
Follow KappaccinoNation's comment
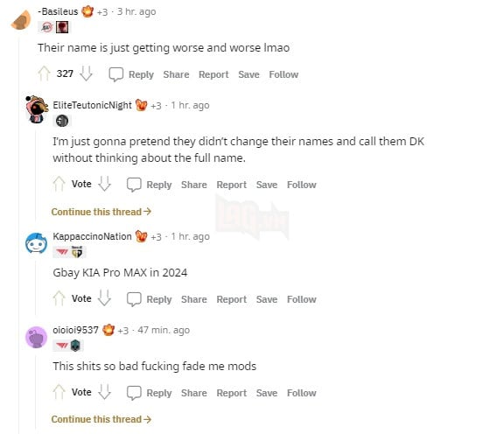[302, 299]
